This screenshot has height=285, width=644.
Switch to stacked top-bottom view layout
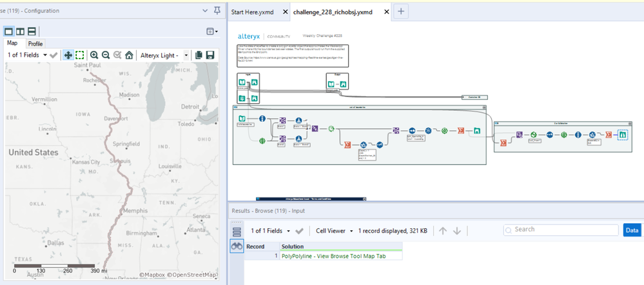[32, 32]
